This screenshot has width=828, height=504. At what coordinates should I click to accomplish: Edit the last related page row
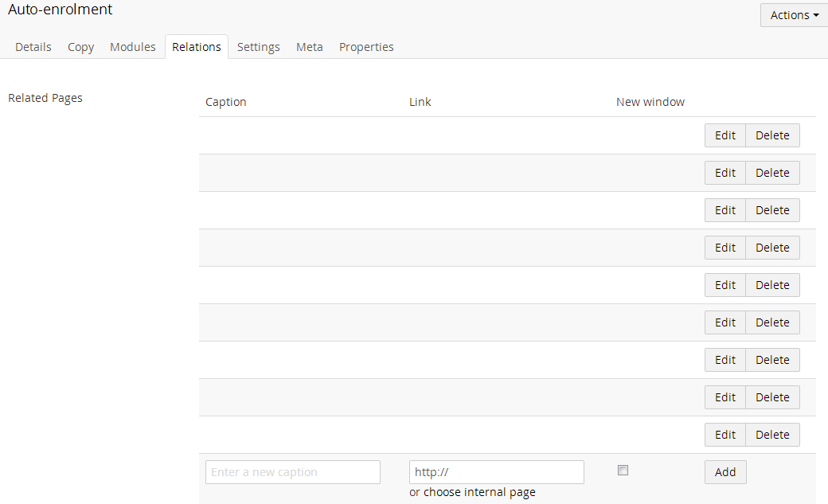725,435
